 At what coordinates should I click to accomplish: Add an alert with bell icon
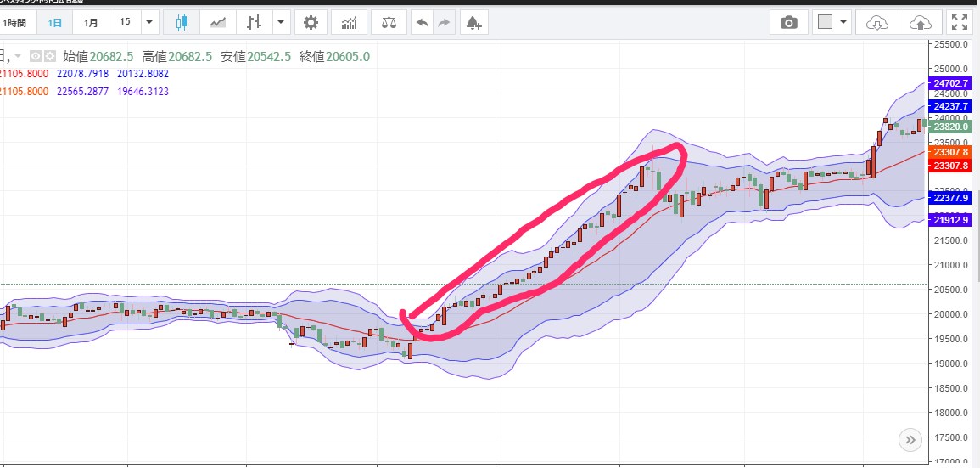[x=474, y=23]
